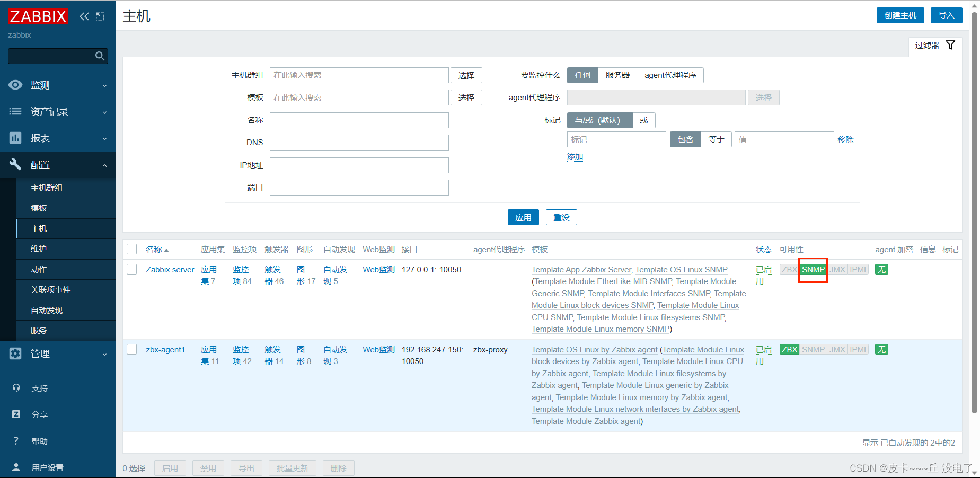
Task: Select 等于 tag operator
Action: (x=716, y=139)
